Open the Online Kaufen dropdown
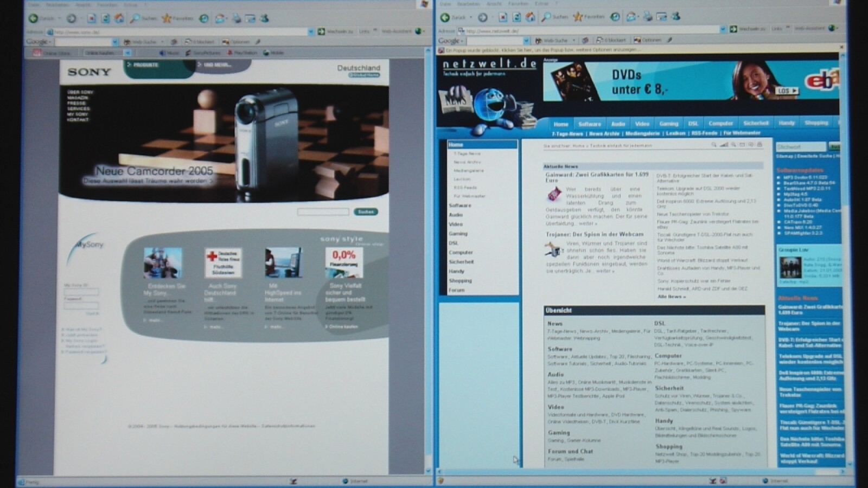This screenshot has height=488, width=868. pos(127,53)
